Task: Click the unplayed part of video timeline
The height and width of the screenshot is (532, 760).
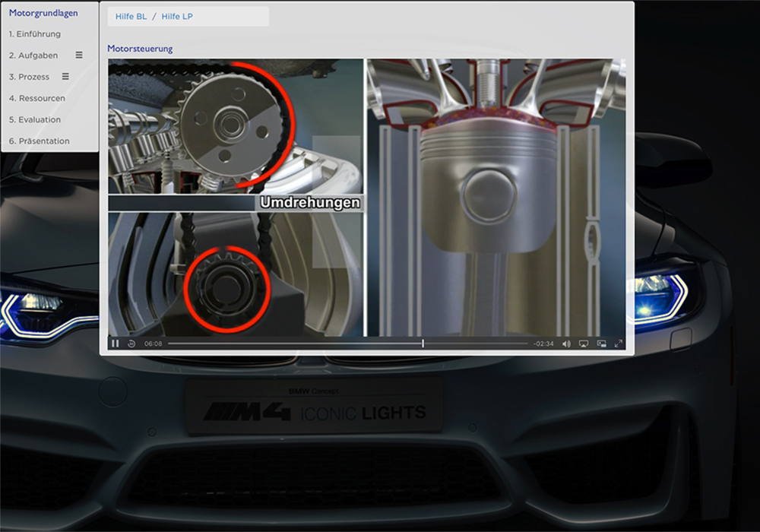Action: [x=476, y=344]
